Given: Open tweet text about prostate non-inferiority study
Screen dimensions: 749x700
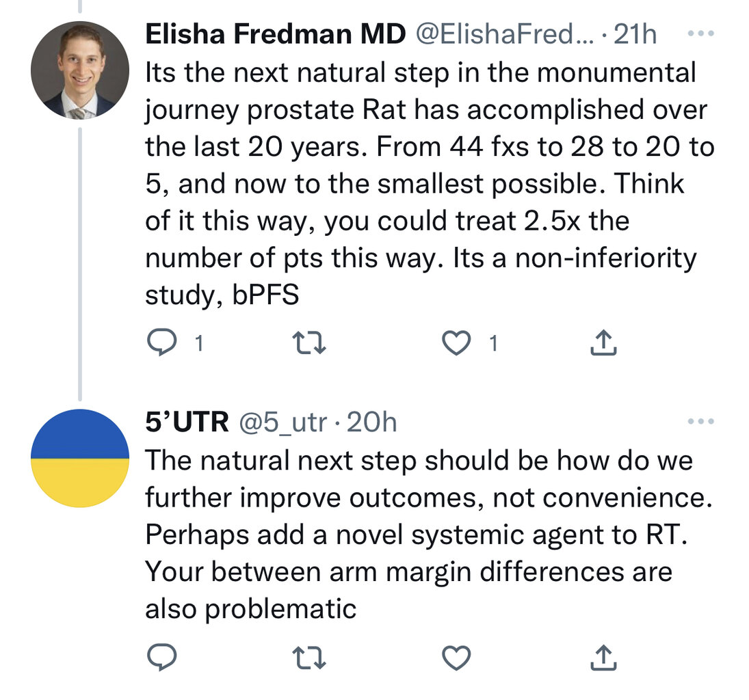Looking at the screenshot, I should [430, 184].
